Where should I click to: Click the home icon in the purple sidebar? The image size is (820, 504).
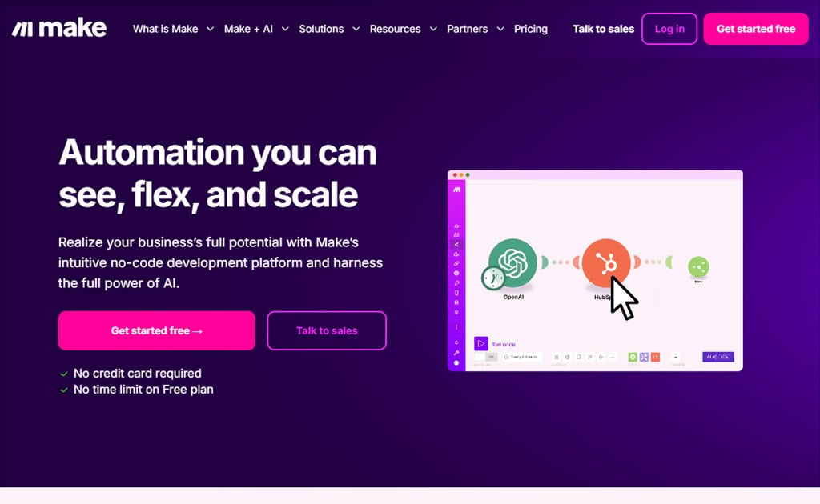point(456,226)
